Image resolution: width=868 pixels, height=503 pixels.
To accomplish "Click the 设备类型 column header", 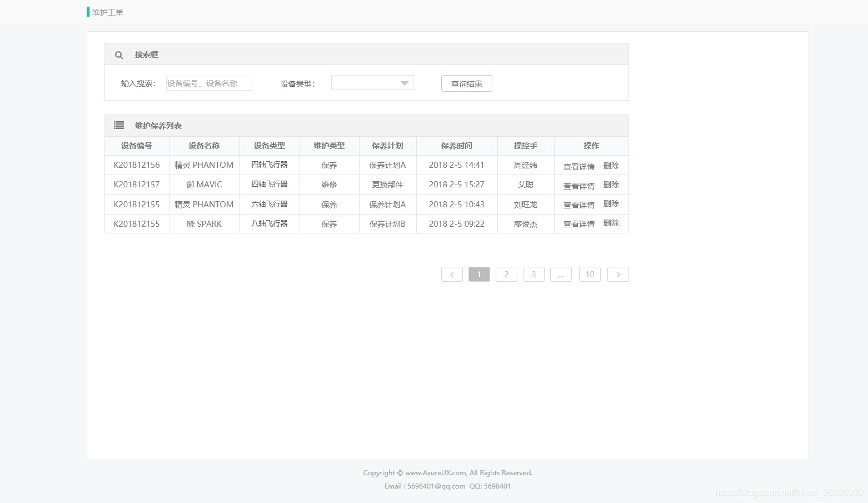I will pyautogui.click(x=270, y=146).
